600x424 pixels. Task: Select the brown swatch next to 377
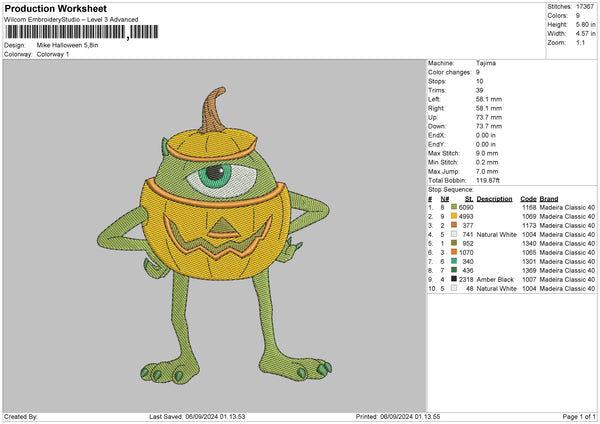pos(454,225)
